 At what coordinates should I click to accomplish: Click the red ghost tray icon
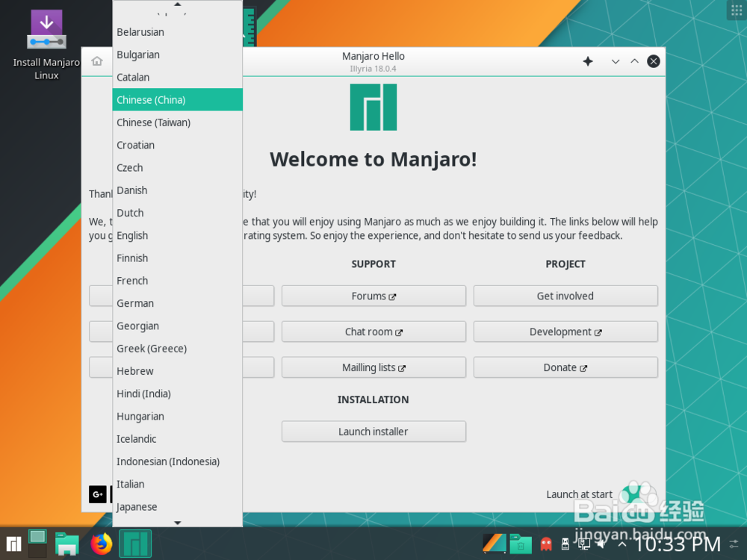546,544
